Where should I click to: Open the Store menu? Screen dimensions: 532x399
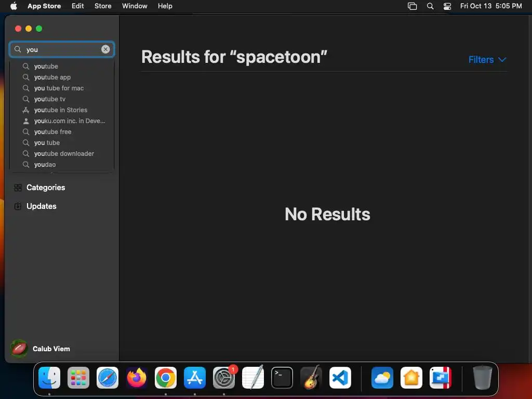click(103, 6)
